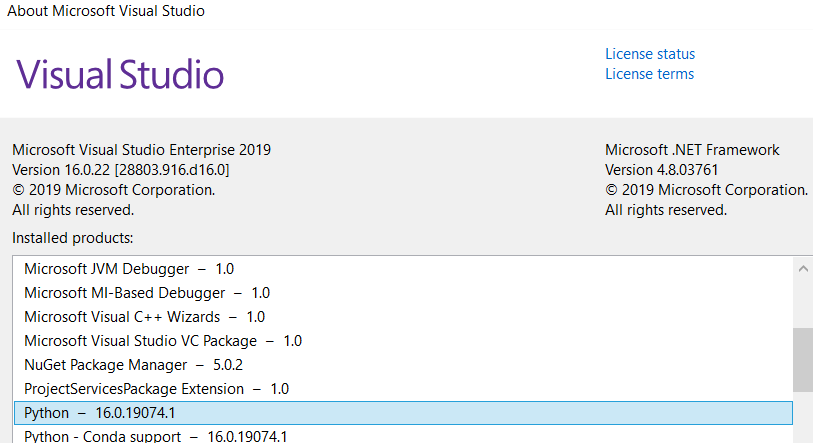Click the Version 16.0.22 text line

pos(120,170)
